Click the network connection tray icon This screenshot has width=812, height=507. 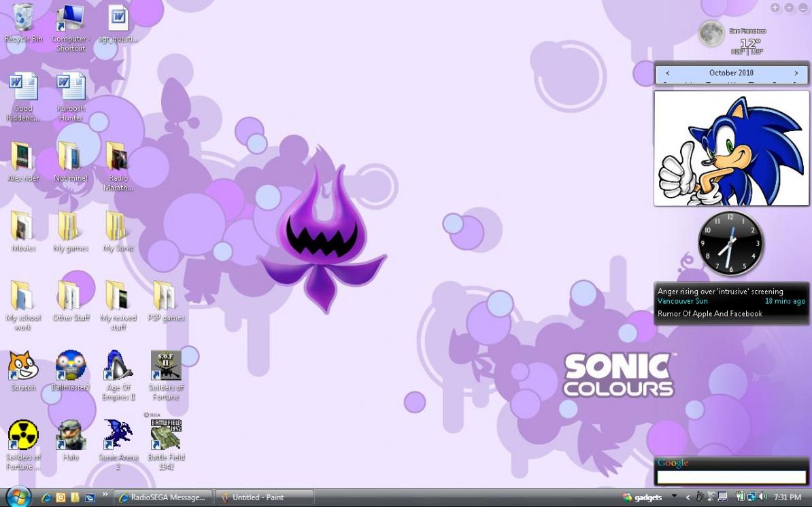tap(751, 497)
